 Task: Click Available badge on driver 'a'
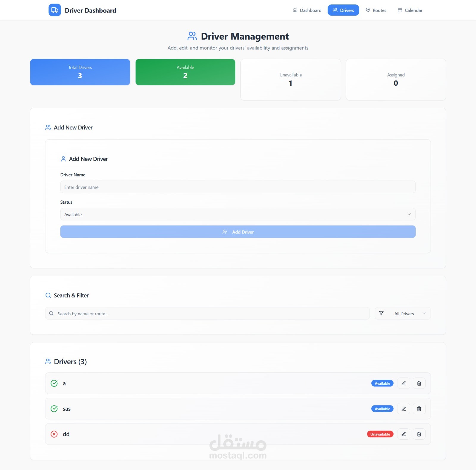click(382, 383)
